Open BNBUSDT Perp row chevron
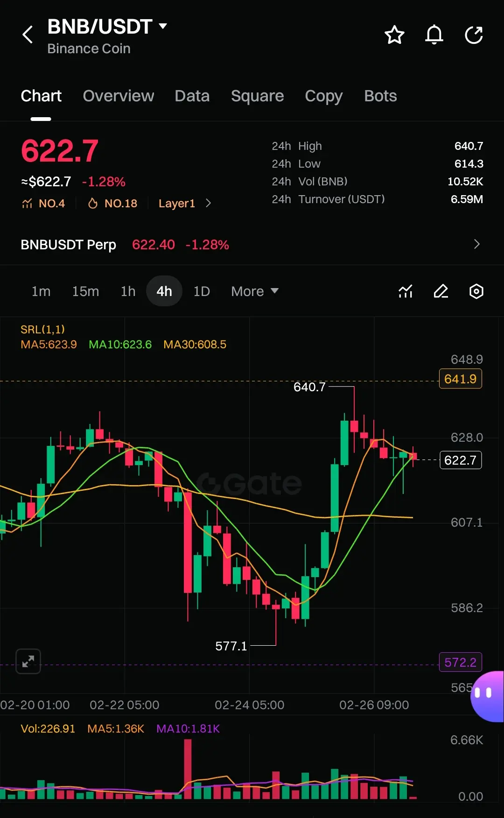The height and width of the screenshot is (818, 504). click(x=476, y=244)
